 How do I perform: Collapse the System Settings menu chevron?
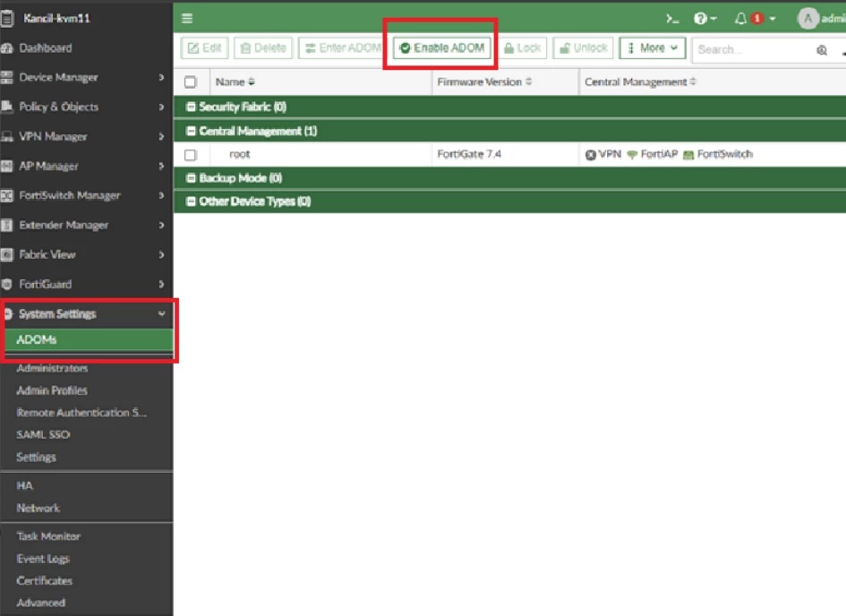pyautogui.click(x=161, y=314)
